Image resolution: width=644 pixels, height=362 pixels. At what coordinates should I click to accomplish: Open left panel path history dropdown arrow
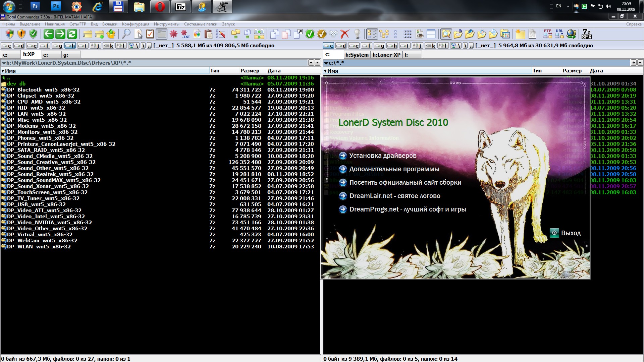click(x=317, y=63)
